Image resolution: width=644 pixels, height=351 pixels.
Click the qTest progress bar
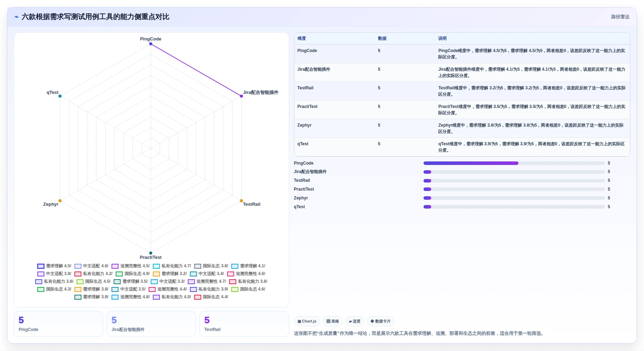514,207
